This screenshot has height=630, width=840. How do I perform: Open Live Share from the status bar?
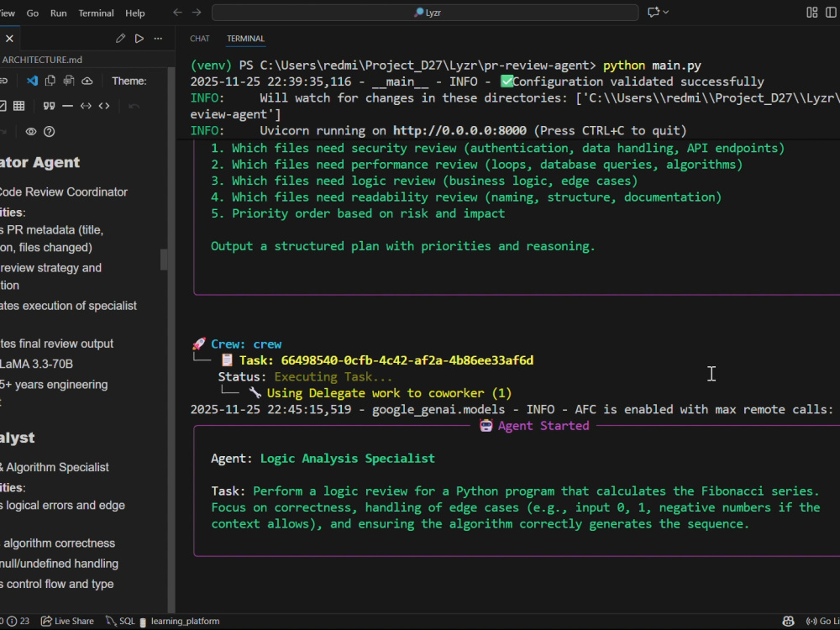[67, 621]
